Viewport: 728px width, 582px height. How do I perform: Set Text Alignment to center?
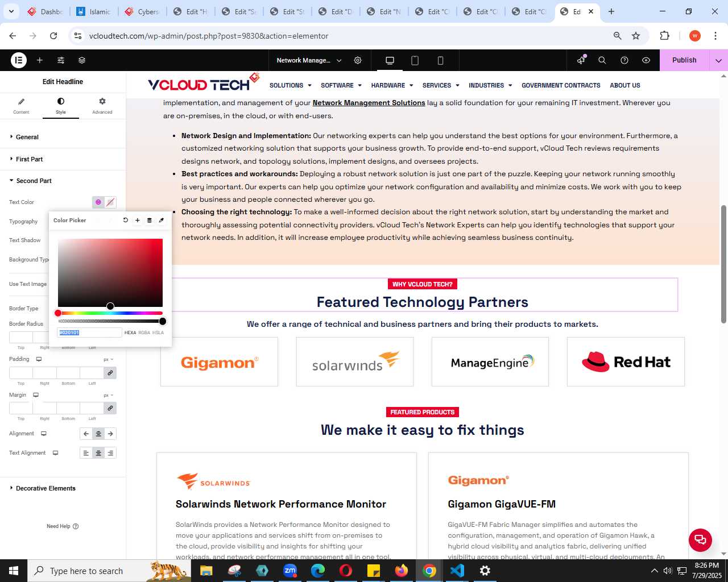tap(98, 453)
